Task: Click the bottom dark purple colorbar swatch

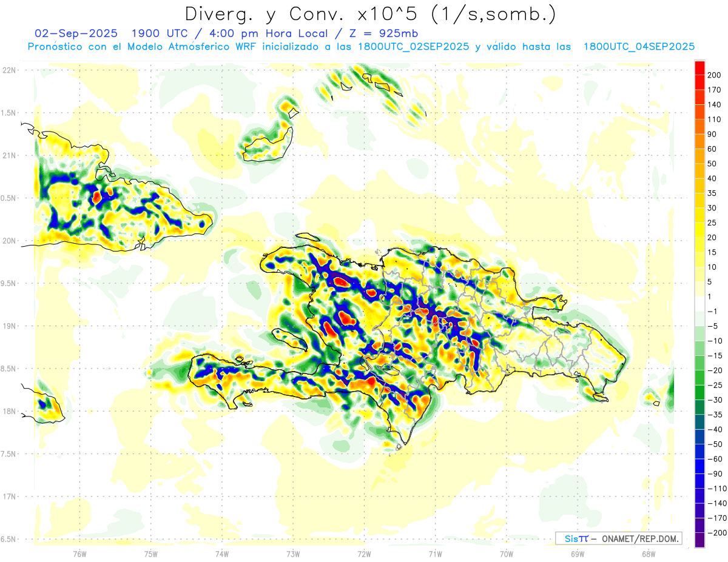Action: [x=699, y=540]
